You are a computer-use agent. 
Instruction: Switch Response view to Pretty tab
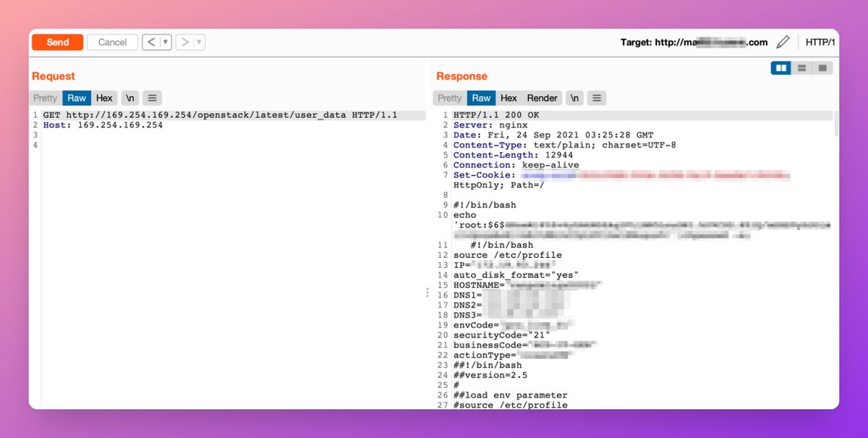click(x=449, y=98)
